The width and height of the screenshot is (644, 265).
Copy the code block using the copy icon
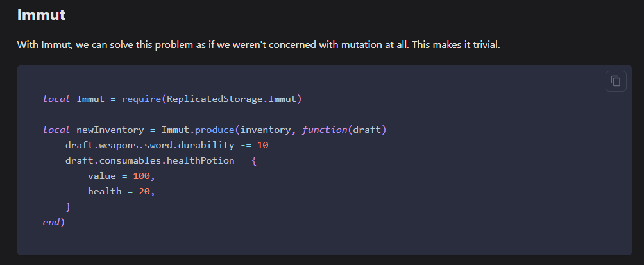616,81
